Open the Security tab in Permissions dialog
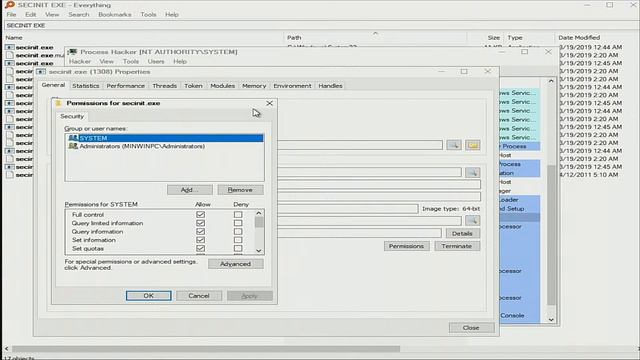Image resolution: width=640 pixels, height=360 pixels. 72,116
